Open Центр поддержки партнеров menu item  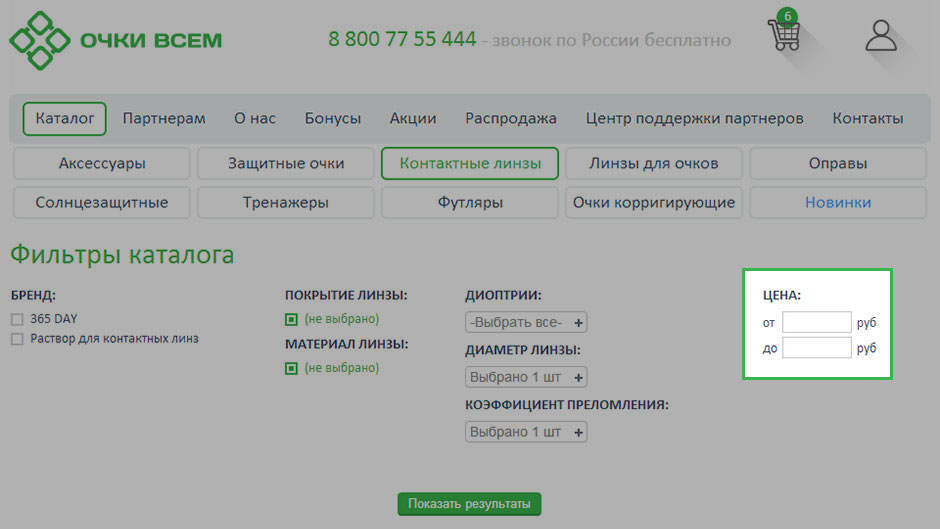point(694,118)
